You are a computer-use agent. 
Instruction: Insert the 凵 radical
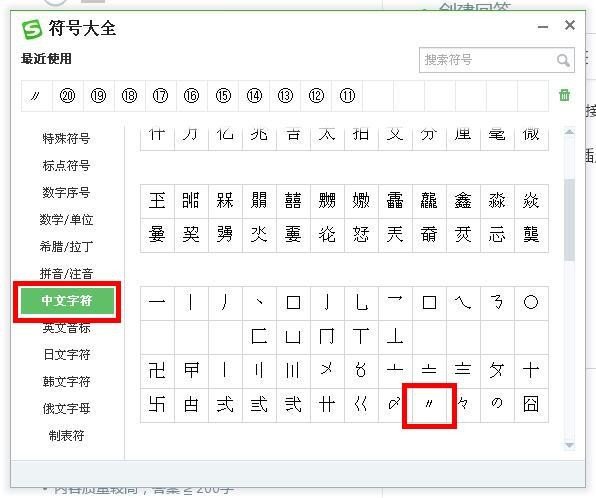pyautogui.click(x=293, y=337)
